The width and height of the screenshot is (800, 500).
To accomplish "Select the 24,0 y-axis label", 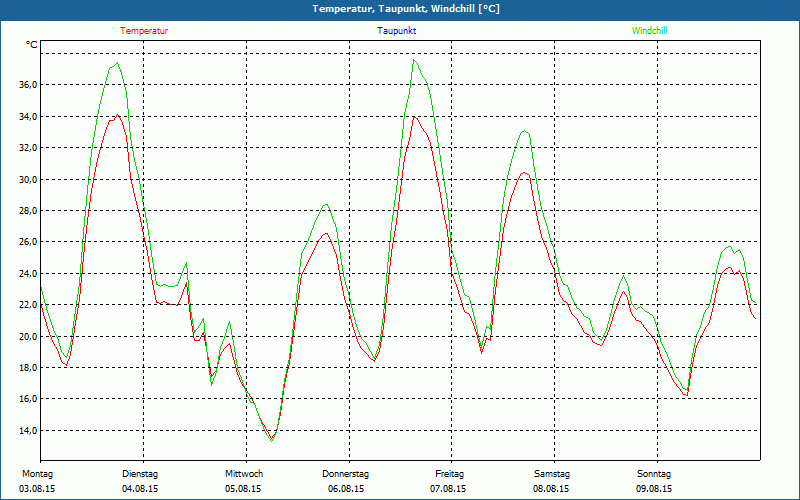I will coord(28,274).
